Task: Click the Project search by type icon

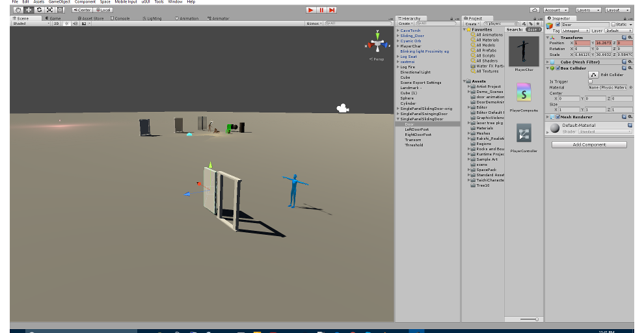Action: (524, 24)
